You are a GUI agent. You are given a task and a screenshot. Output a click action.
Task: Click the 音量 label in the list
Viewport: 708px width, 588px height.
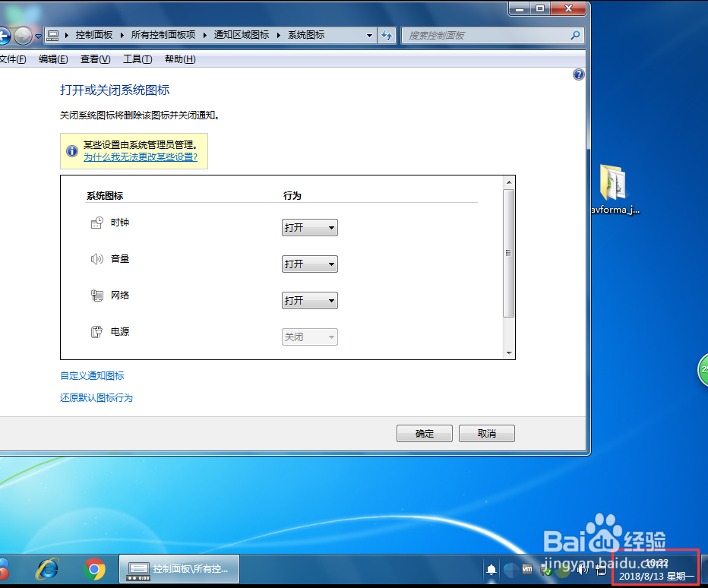120,259
